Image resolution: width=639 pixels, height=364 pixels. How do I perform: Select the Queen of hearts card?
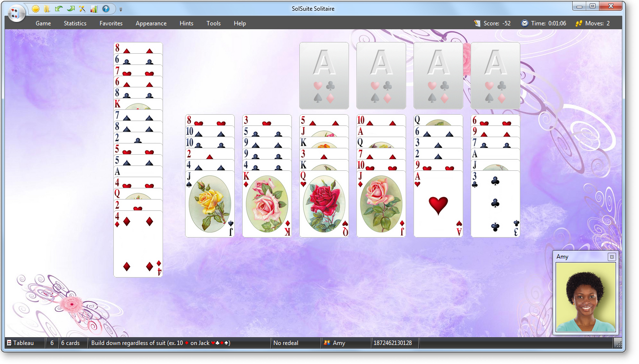point(324,204)
